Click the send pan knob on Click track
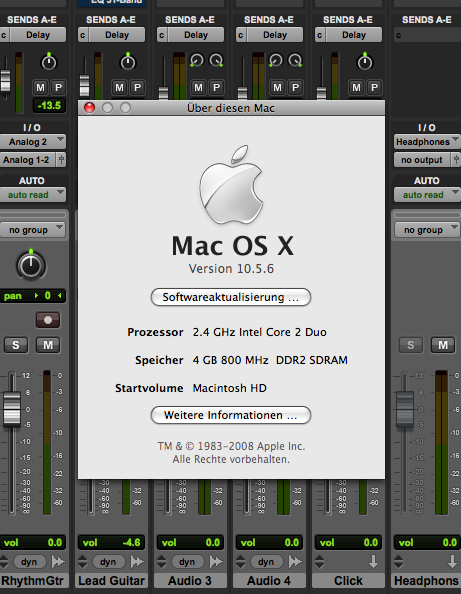461x594 pixels. coord(365,62)
